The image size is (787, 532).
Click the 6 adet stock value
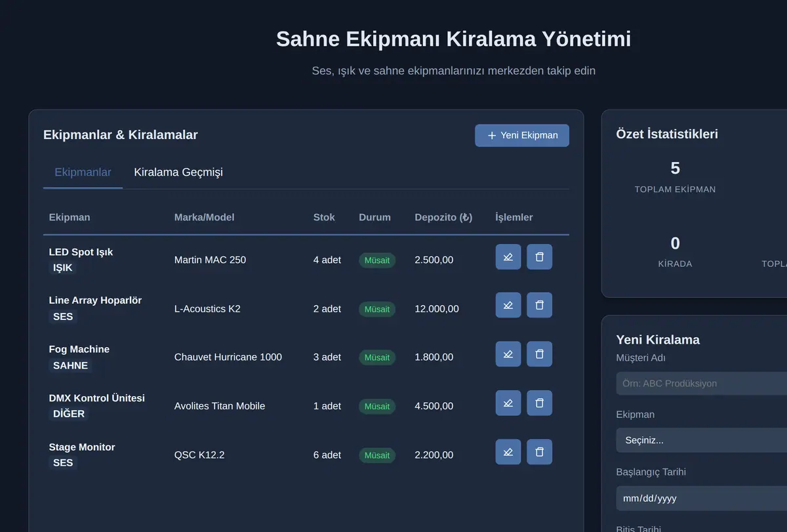coord(327,455)
